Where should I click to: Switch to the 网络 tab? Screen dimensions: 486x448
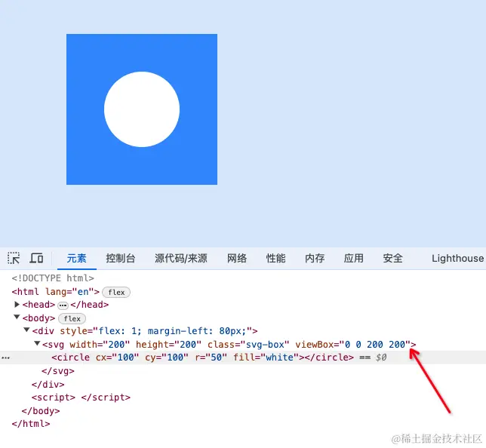pos(237,258)
